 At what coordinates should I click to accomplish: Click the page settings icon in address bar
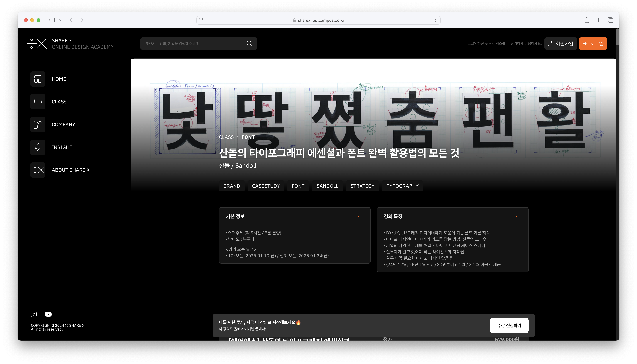201,20
